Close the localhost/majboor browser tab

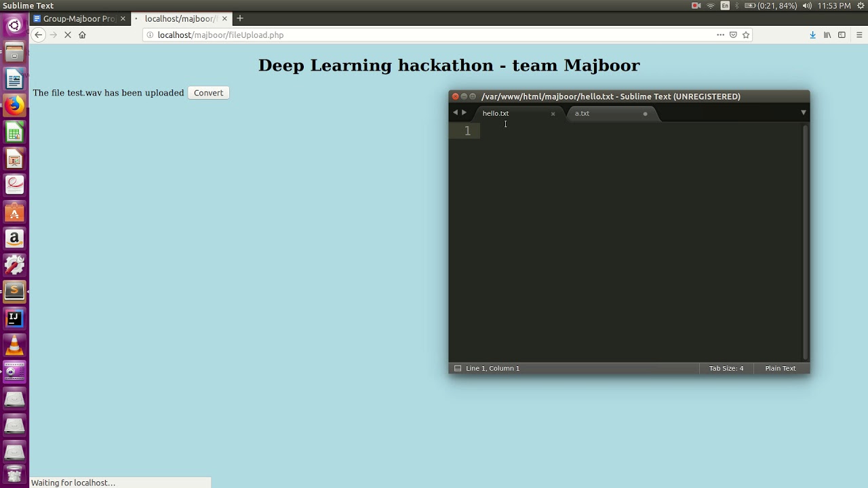(x=224, y=18)
